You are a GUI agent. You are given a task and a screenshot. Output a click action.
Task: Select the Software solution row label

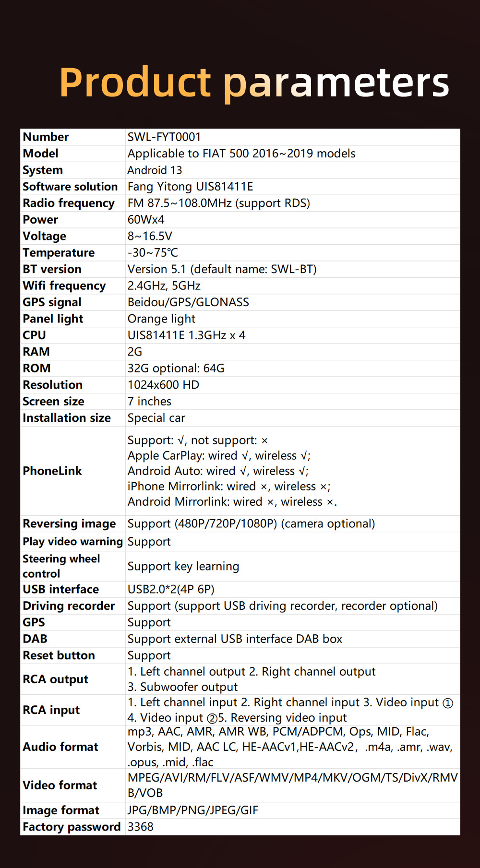[70, 187]
